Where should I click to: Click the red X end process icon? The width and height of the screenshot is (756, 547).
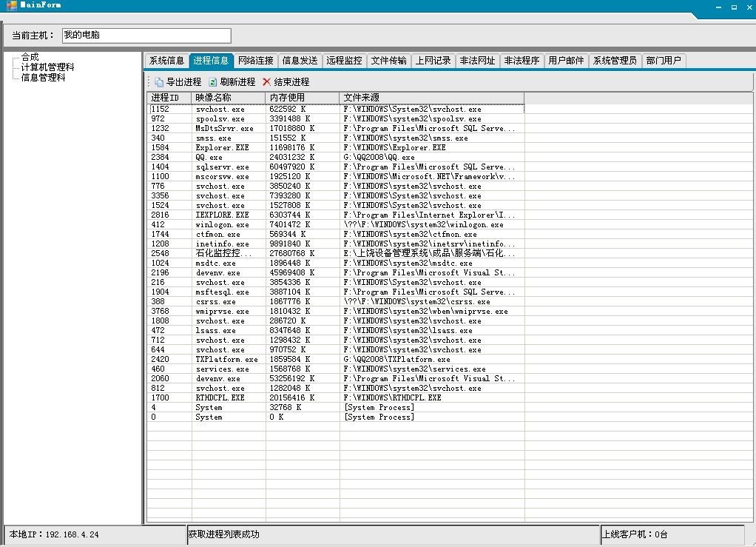(266, 82)
